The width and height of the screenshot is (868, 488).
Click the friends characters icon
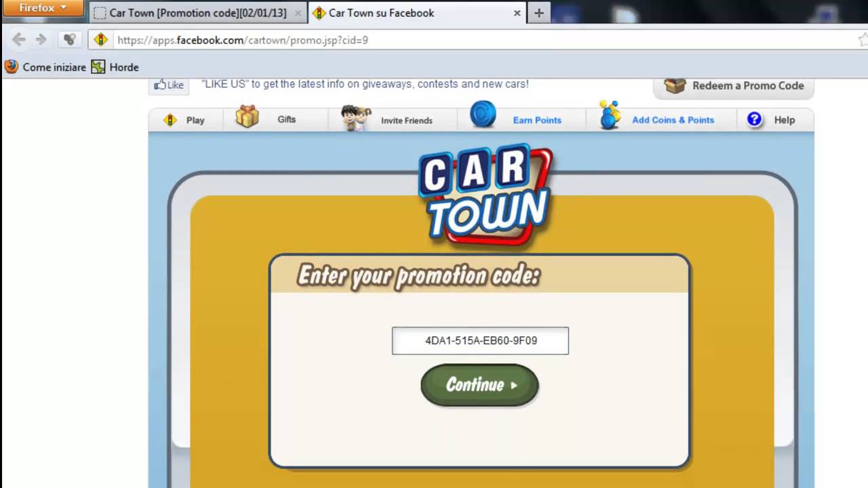click(356, 118)
